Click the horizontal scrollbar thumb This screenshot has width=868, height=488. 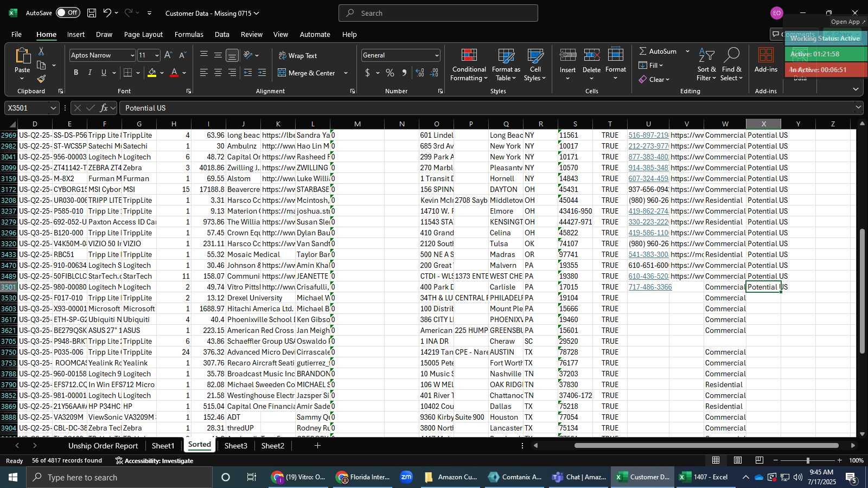pos(706,446)
